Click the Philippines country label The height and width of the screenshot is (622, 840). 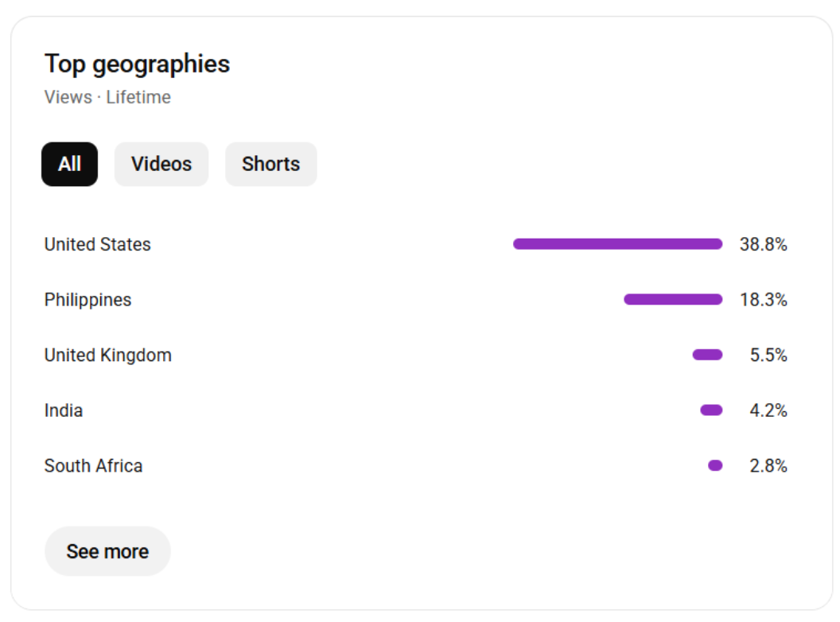tap(87, 300)
